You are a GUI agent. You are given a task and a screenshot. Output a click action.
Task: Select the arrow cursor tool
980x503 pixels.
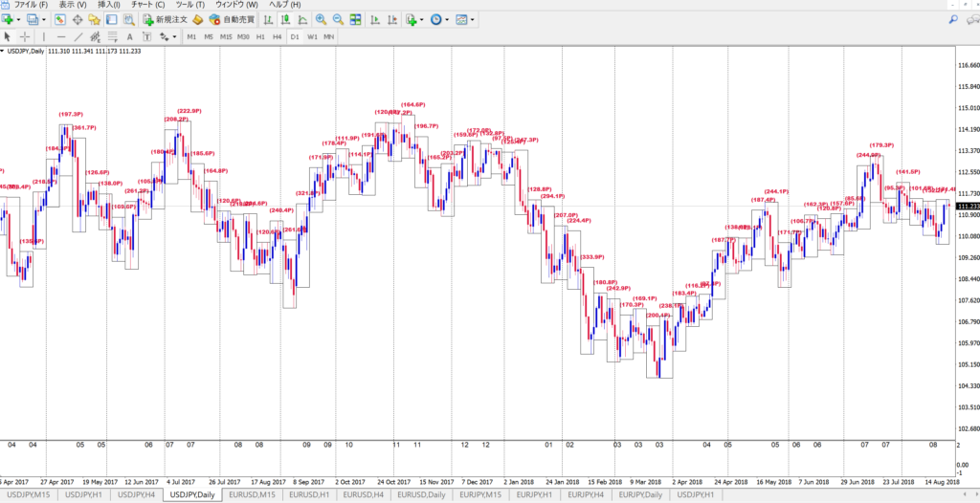click(x=8, y=37)
